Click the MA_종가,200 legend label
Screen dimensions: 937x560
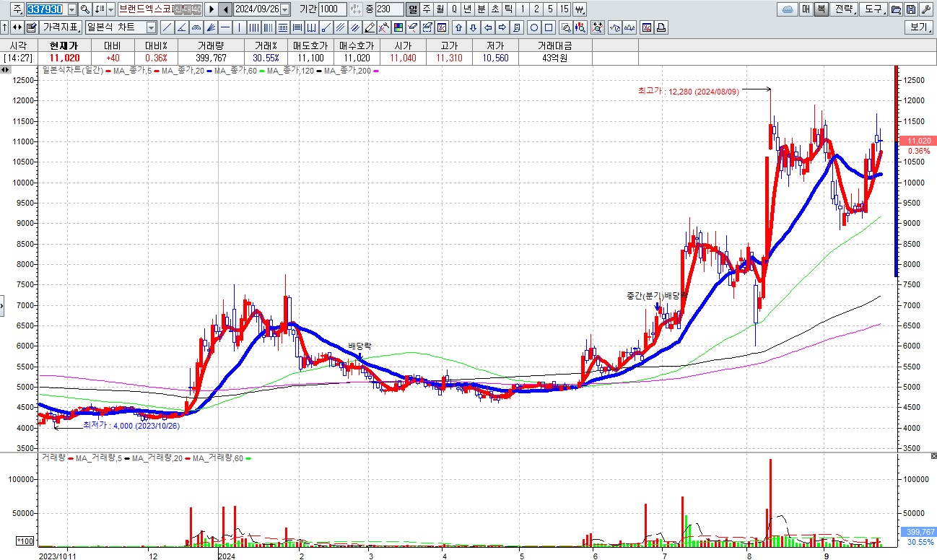(349, 70)
